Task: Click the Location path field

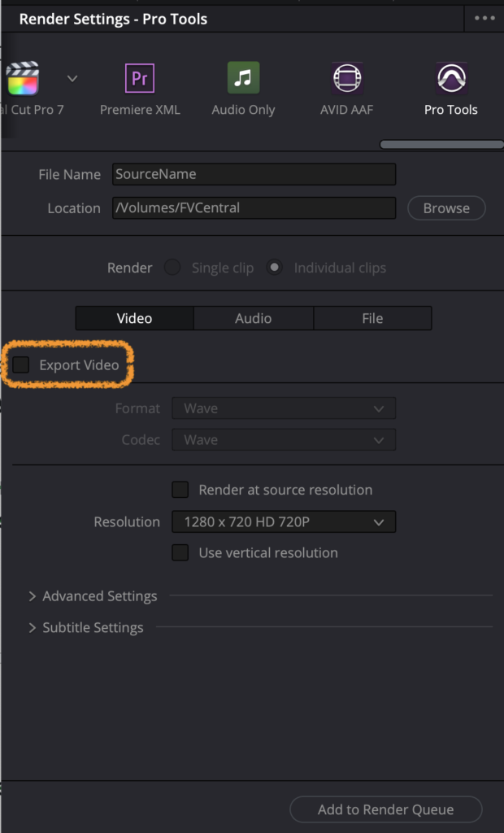Action: coord(254,207)
